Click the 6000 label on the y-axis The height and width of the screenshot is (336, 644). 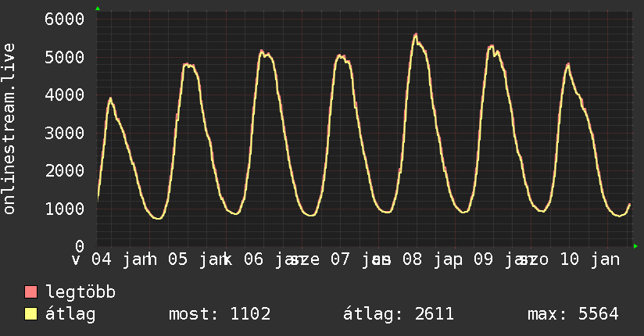point(65,19)
